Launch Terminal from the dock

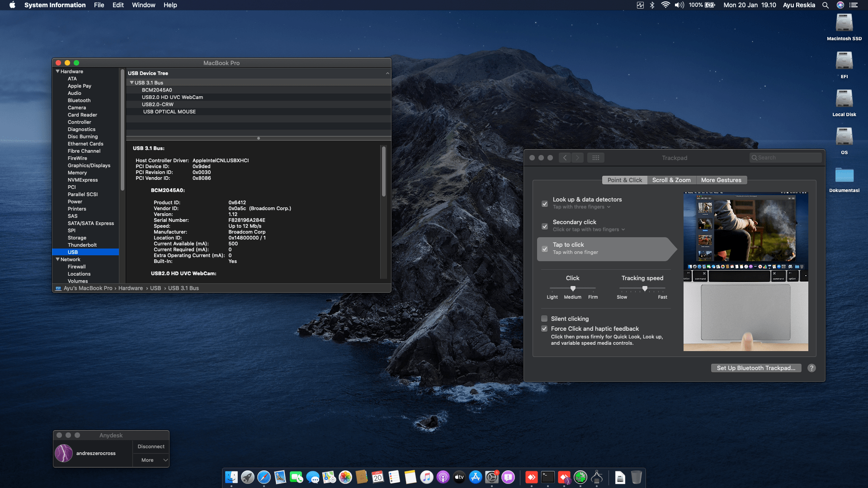pyautogui.click(x=548, y=477)
